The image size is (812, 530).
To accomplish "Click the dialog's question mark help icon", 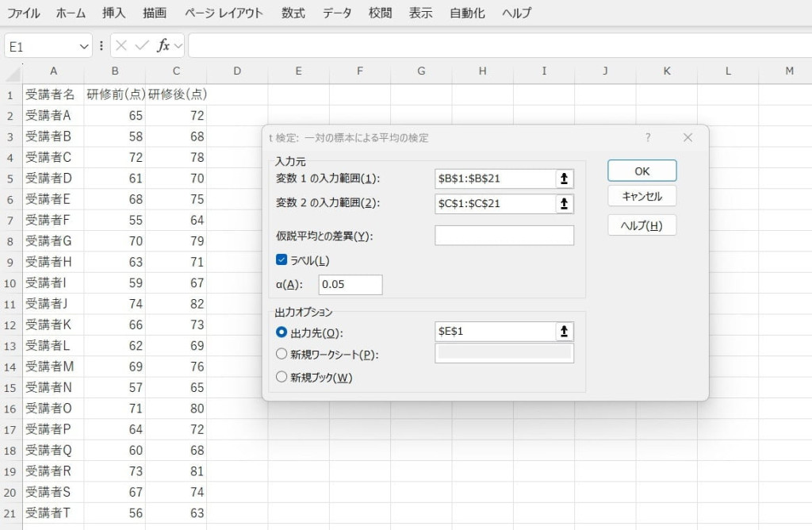I will 648,137.
